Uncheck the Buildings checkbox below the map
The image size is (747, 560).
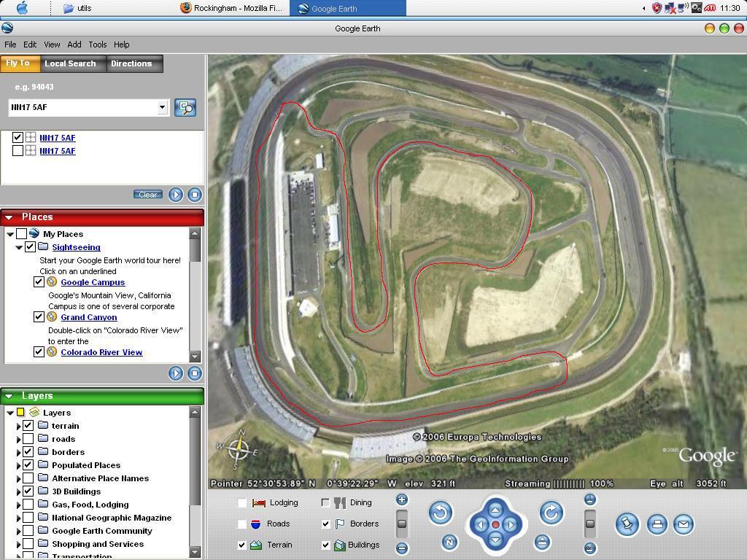pos(326,545)
